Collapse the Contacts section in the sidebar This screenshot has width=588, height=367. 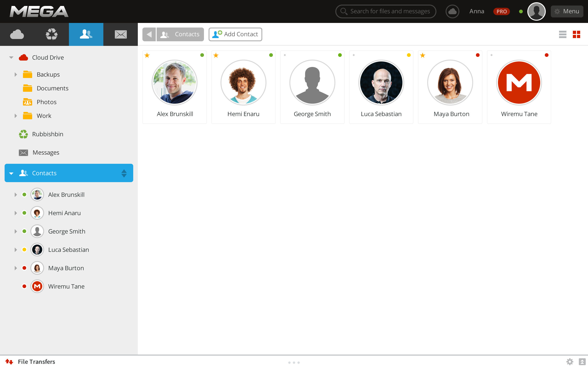(x=11, y=173)
